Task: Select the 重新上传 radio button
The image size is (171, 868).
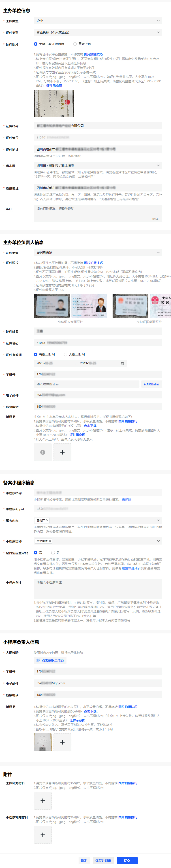Action: click(75, 44)
